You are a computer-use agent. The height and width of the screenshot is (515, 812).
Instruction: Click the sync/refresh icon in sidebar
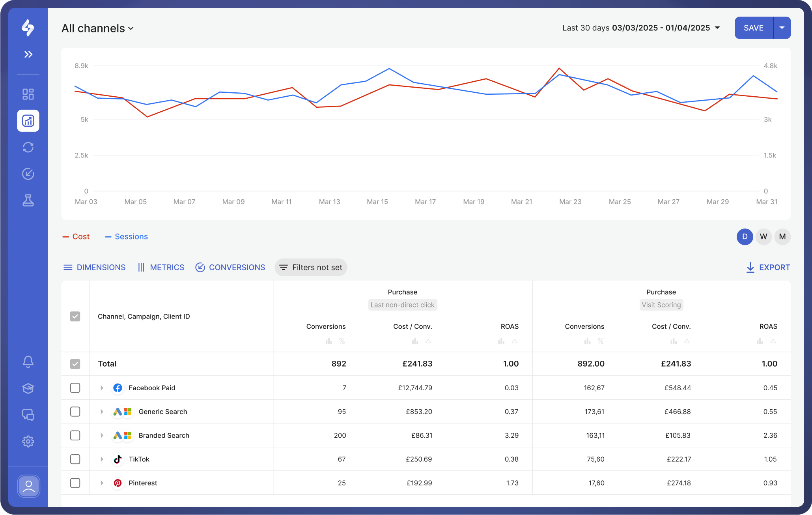(x=28, y=147)
